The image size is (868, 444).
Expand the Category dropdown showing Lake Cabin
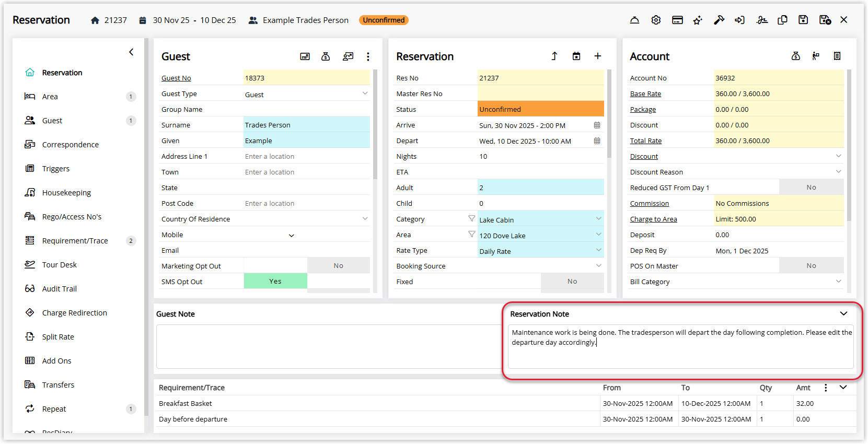coord(598,218)
